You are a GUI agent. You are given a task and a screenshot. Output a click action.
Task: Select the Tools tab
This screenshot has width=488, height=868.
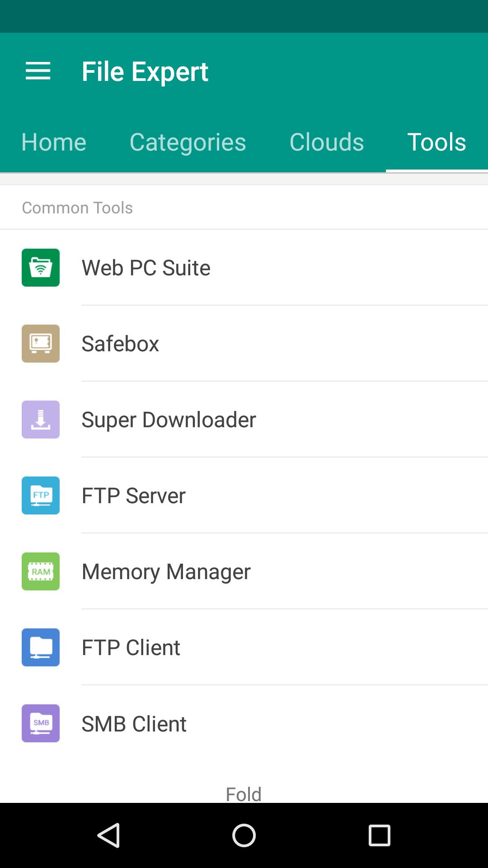[x=436, y=142]
